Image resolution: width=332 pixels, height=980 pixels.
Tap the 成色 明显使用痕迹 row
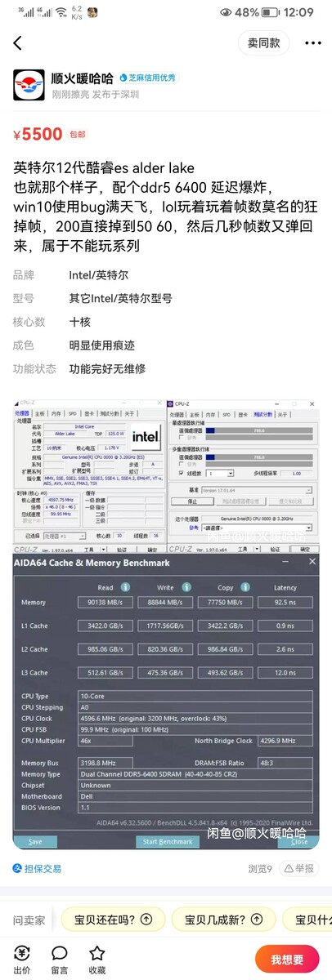click(166, 345)
